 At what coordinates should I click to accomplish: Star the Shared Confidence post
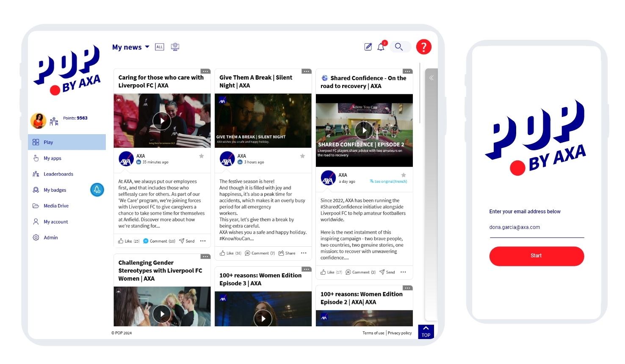404,175
